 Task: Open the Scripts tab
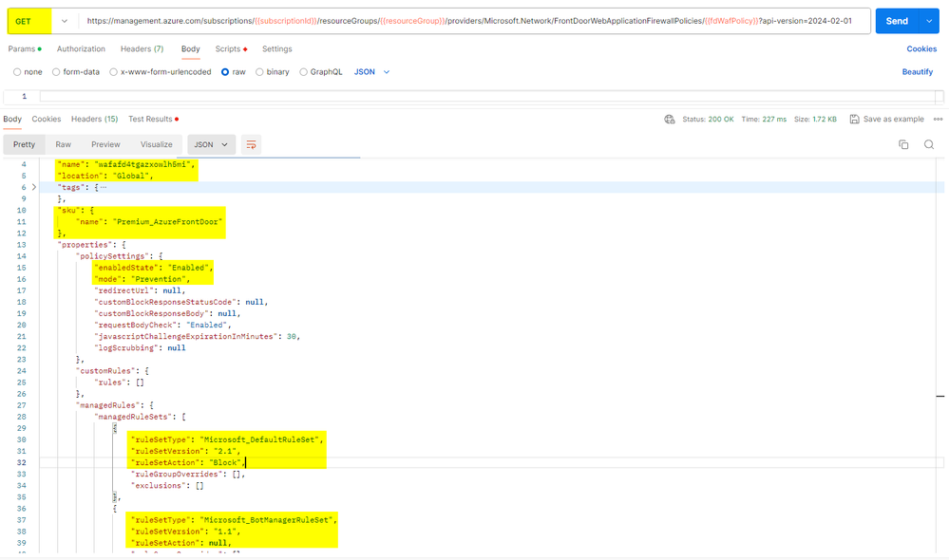(231, 49)
